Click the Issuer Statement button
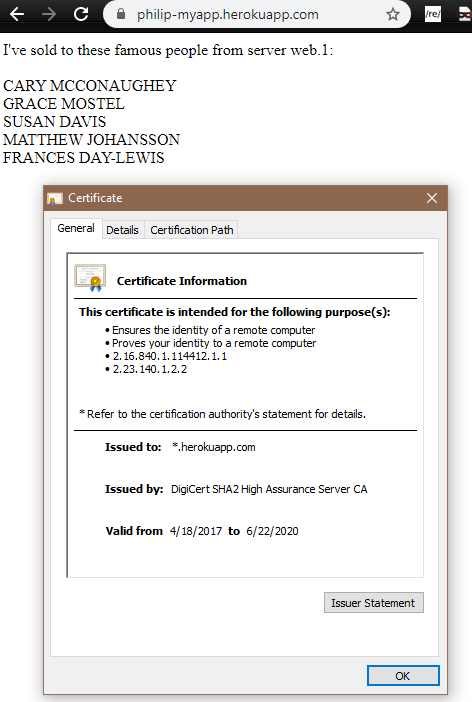Viewport: 472px width, 702px height. coord(374,603)
